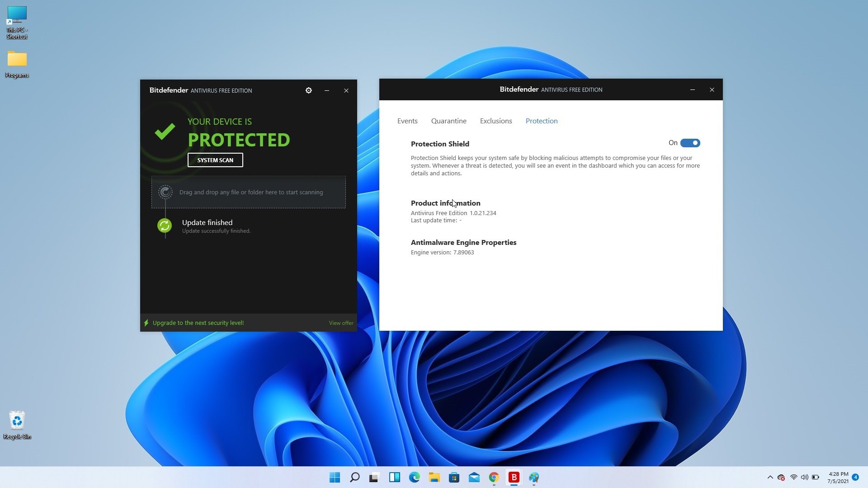Minimize the Bitdefender main dark window
868x488 pixels.
327,90
